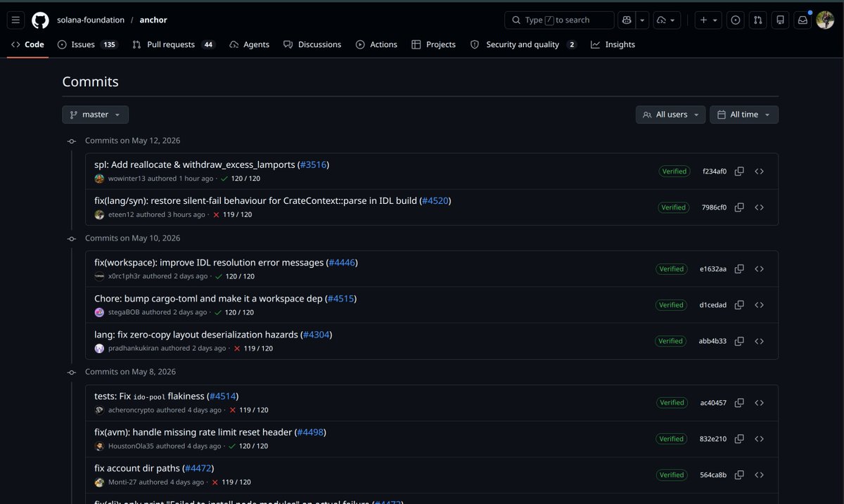View failed checks 119 / 120 for eteen12 commit
This screenshot has height=504, width=844.
pyautogui.click(x=232, y=214)
